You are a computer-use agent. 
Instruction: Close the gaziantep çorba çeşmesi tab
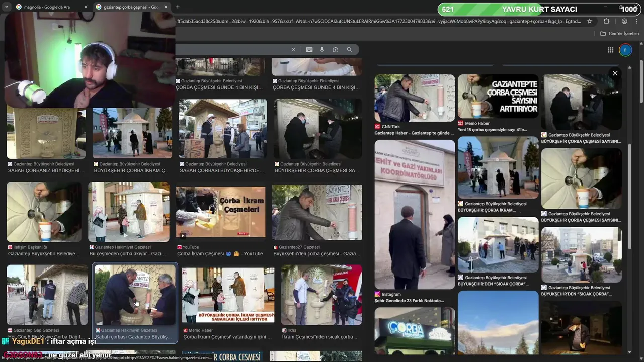pos(166,7)
